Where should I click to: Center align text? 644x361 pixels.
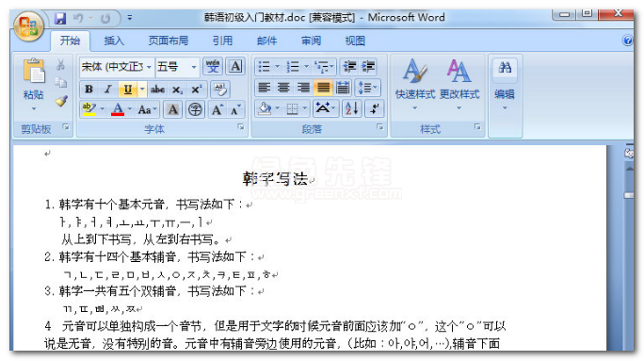[283, 88]
